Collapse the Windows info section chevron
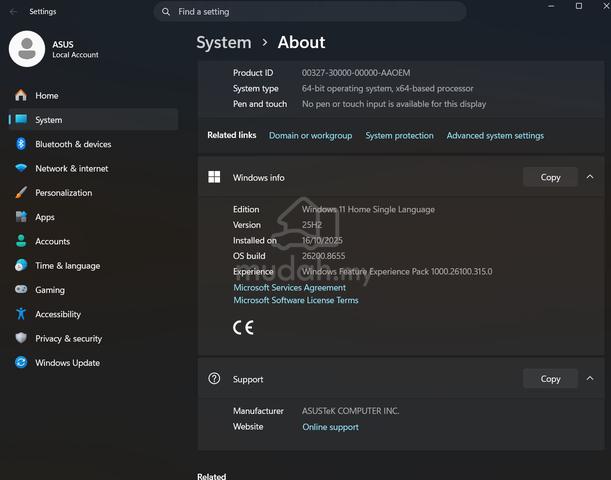 pyautogui.click(x=590, y=177)
